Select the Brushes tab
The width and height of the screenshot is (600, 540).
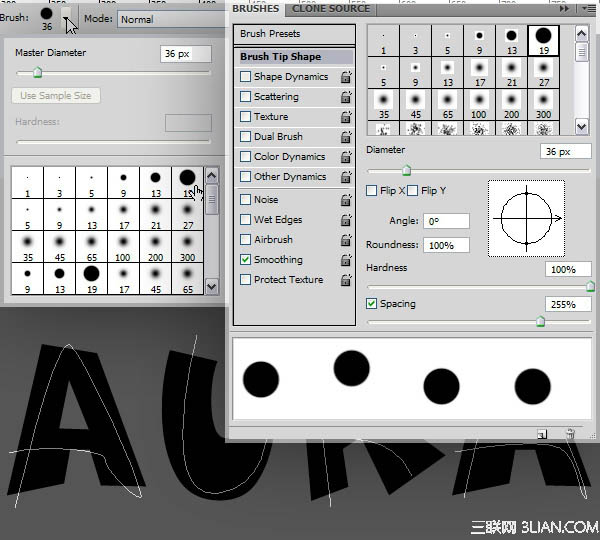256,9
